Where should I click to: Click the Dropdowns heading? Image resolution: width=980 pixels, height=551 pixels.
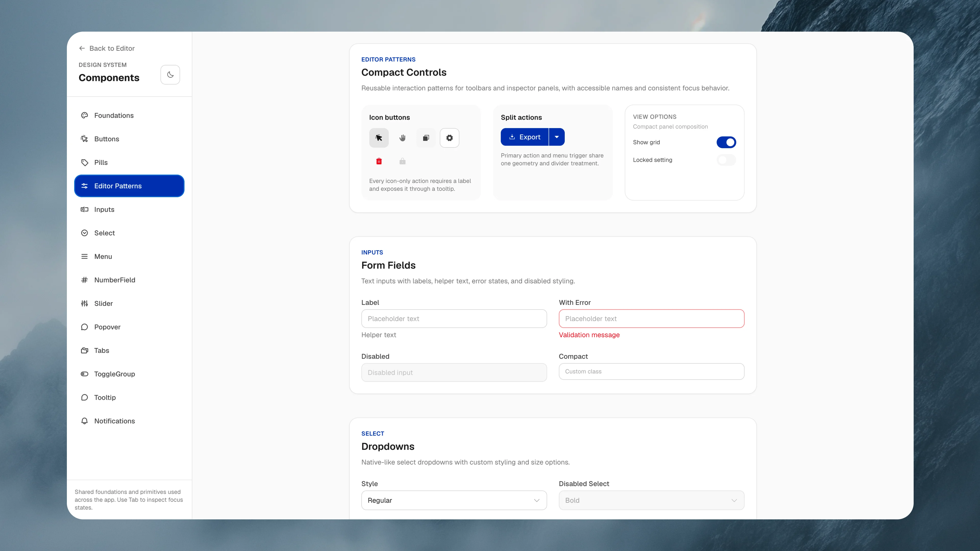388,446
